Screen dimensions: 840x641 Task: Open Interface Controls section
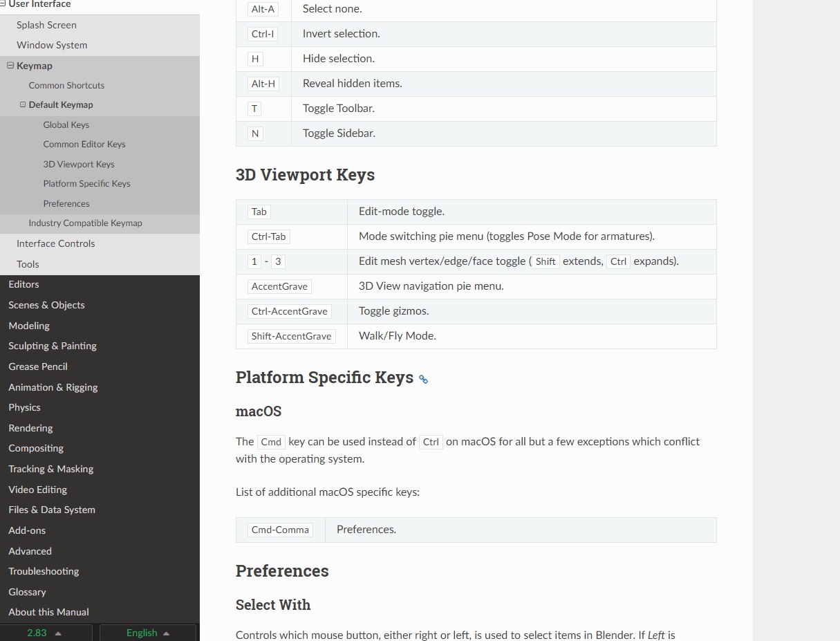pyautogui.click(x=56, y=243)
